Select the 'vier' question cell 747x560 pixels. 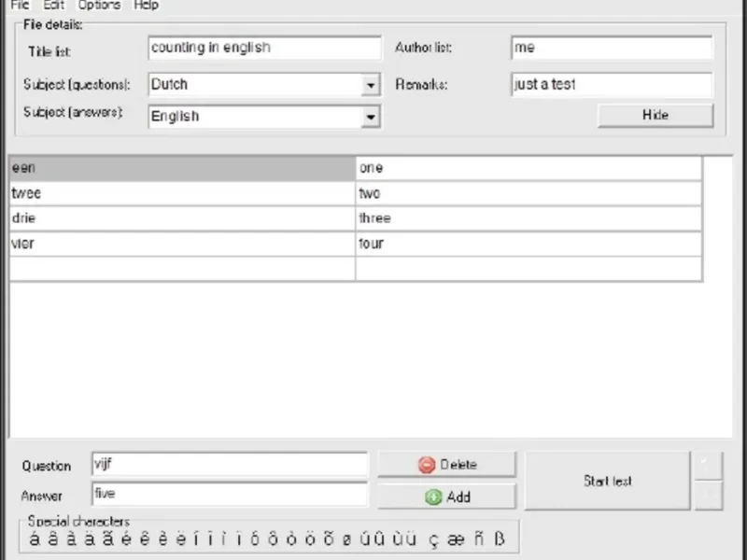(x=182, y=244)
